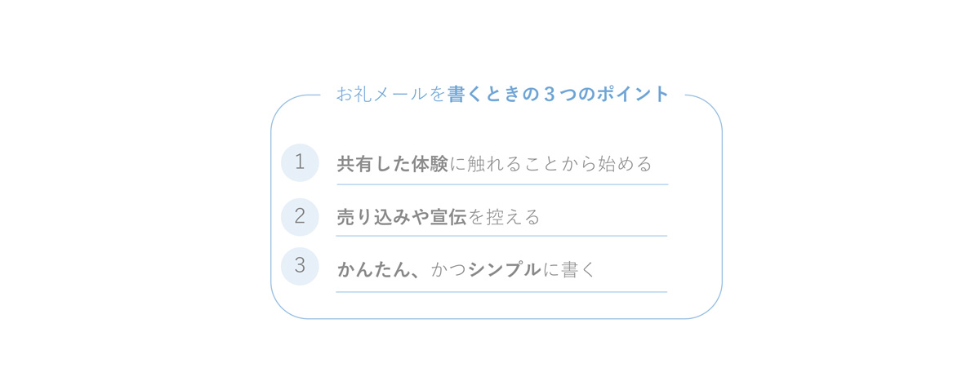Image resolution: width=980 pixels, height=381 pixels.
Task: Select the bold phrase 共有した体験
Action: pos(392,164)
